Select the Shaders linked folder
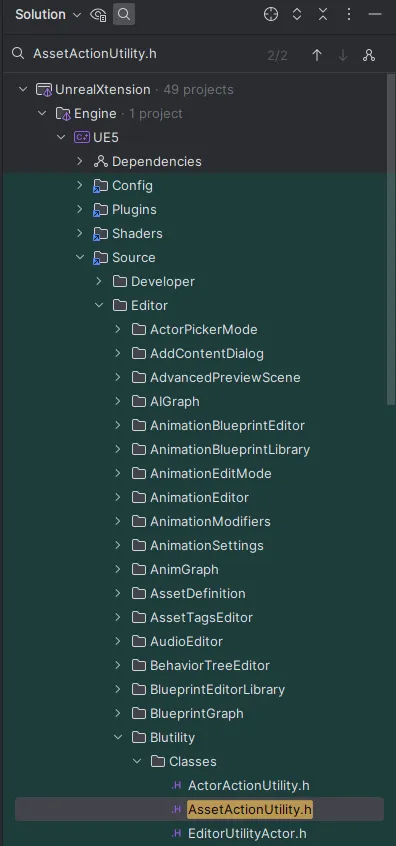 click(x=137, y=234)
